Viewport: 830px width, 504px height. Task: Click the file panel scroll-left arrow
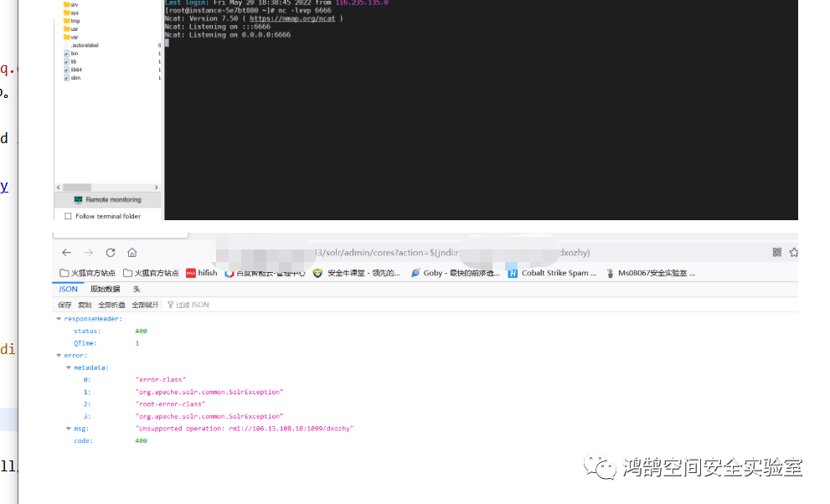pyautogui.click(x=59, y=188)
